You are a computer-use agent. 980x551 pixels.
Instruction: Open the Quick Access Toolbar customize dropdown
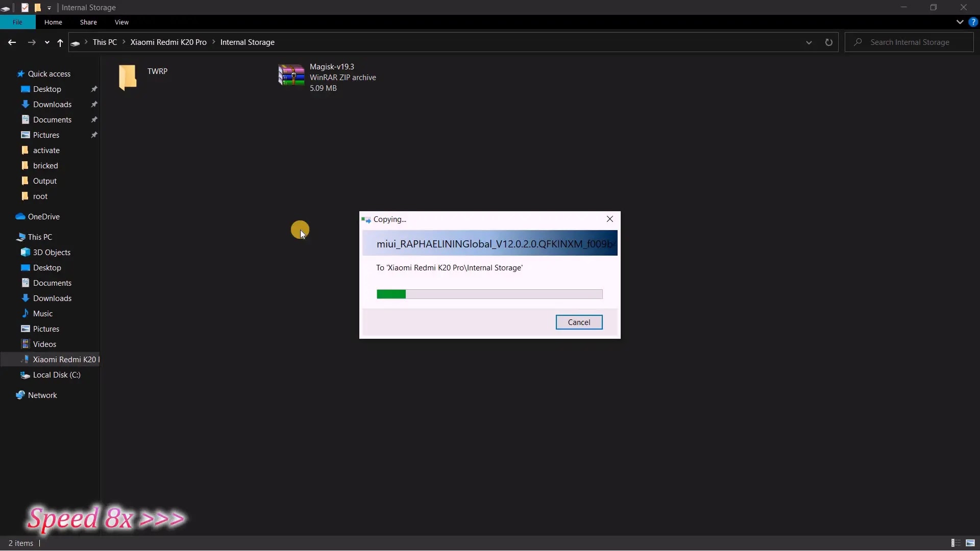49,8
